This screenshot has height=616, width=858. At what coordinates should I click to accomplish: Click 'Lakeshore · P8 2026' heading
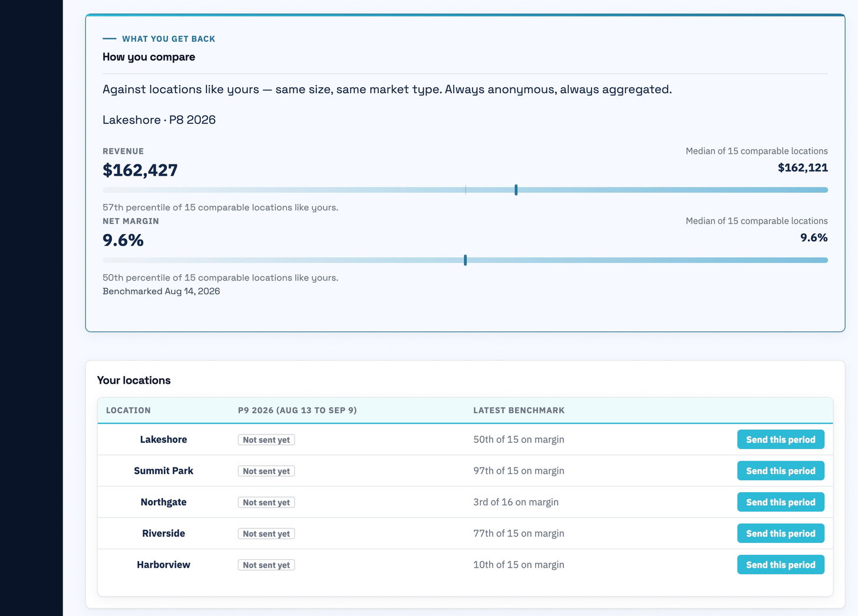159,120
